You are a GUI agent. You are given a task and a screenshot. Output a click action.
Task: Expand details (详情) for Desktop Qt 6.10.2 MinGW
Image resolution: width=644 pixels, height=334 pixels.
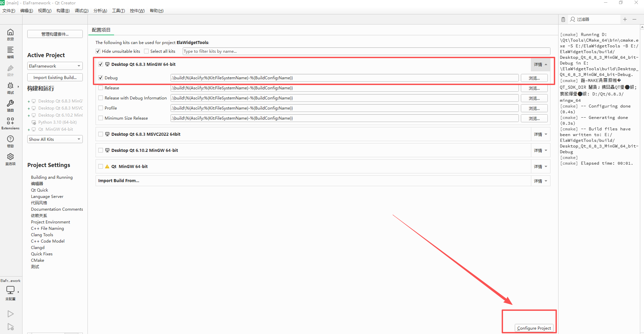[540, 151]
